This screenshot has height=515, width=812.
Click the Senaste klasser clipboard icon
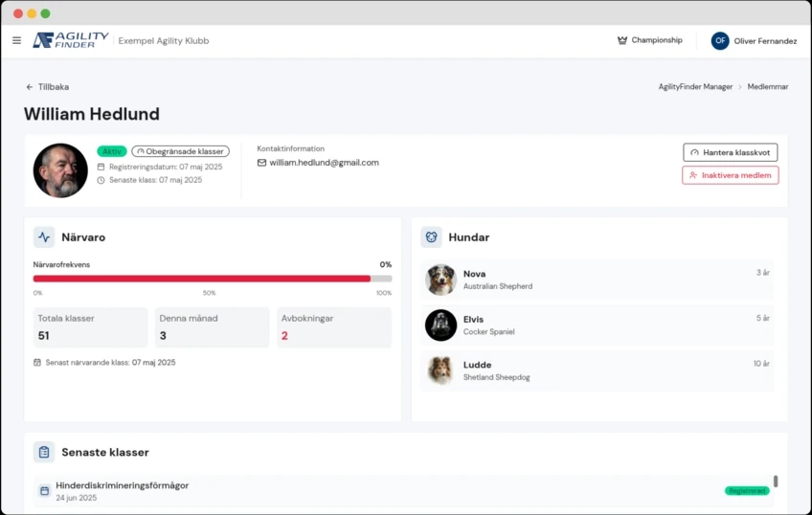point(44,453)
